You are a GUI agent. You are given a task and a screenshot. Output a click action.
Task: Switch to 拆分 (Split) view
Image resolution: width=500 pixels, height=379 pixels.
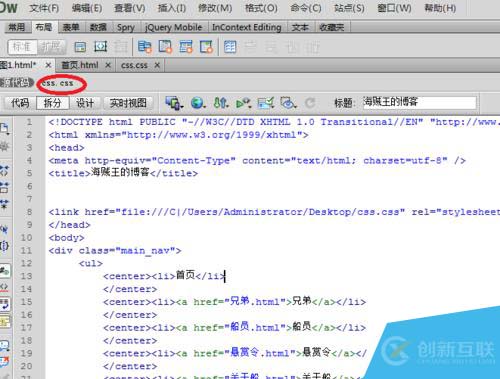click(53, 103)
